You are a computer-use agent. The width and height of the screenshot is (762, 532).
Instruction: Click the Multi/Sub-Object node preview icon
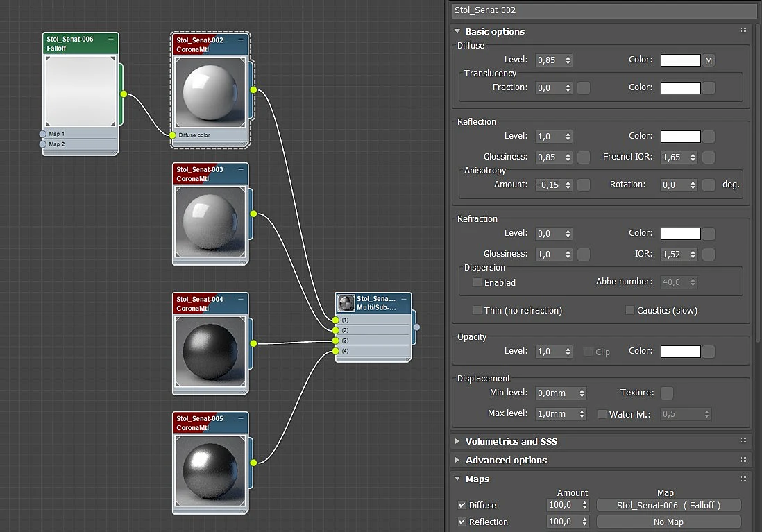click(346, 302)
